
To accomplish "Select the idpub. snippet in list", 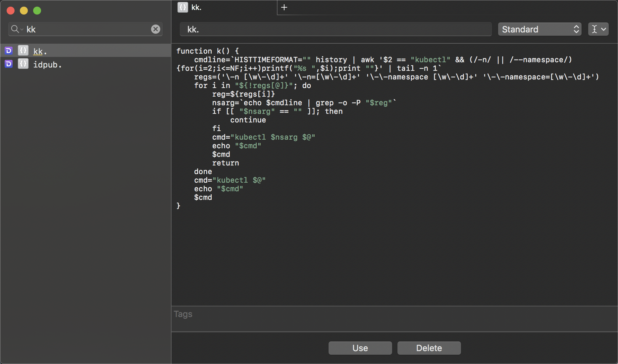I will (47, 65).
